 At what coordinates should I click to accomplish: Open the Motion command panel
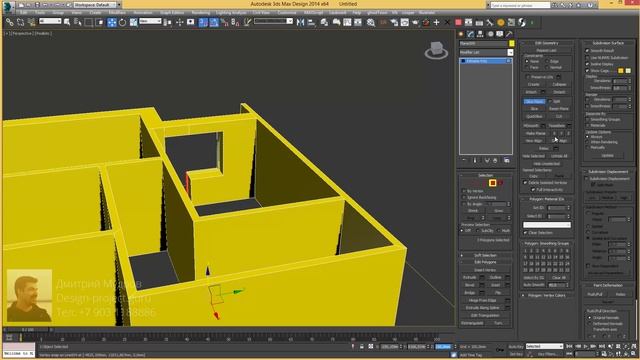click(x=490, y=34)
